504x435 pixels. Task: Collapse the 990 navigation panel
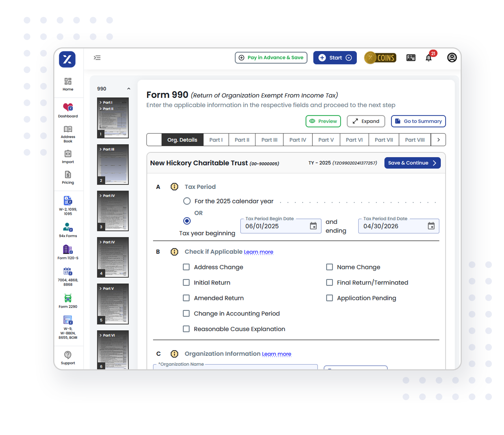(x=128, y=88)
